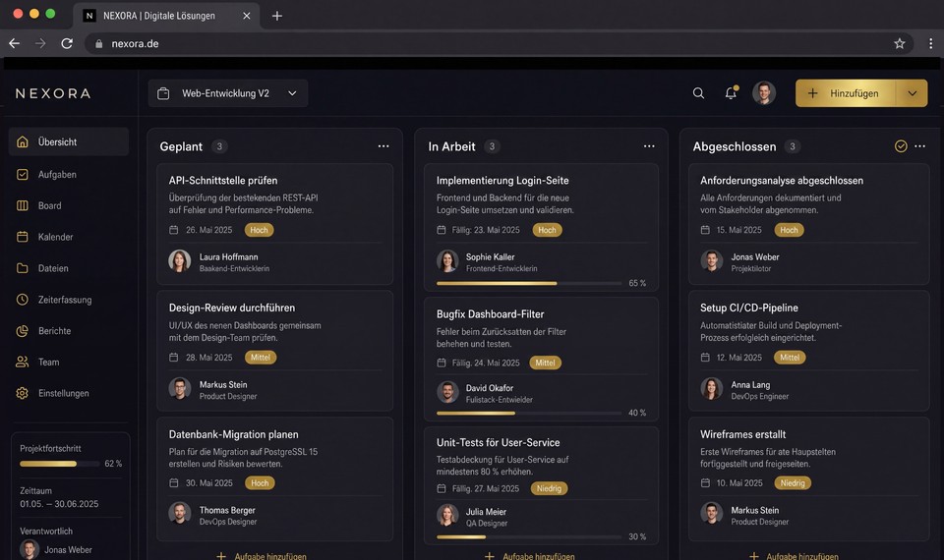
Task: Click the Projektfortschritt 62 % bar
Action: tap(60, 464)
